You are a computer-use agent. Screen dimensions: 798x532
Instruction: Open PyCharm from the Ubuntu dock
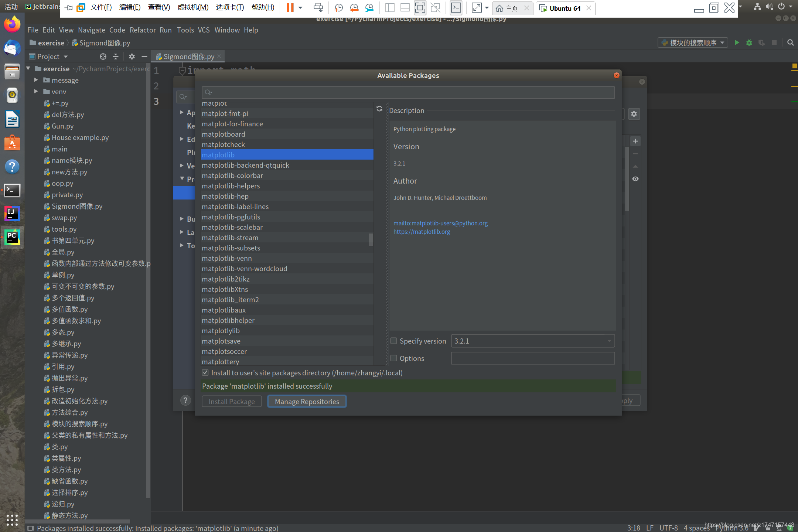[12, 237]
